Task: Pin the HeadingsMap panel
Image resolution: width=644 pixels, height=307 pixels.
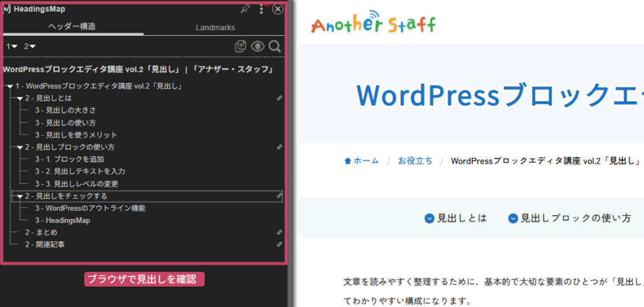Action: (x=245, y=9)
